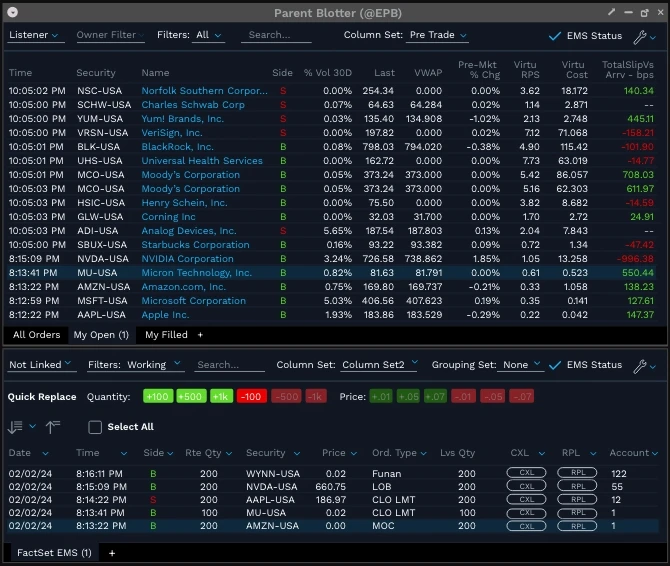Click the -500 quantity button
This screenshot has width=670, height=566.
(x=287, y=397)
